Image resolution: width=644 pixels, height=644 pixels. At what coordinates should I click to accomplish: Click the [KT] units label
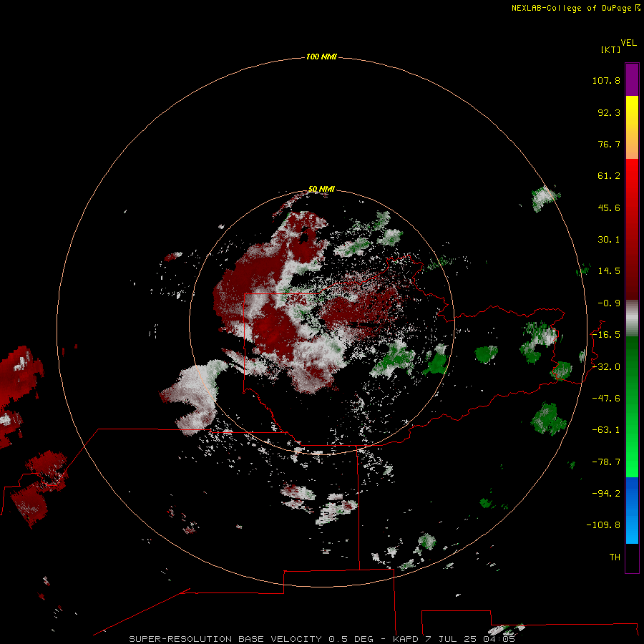[610, 49]
